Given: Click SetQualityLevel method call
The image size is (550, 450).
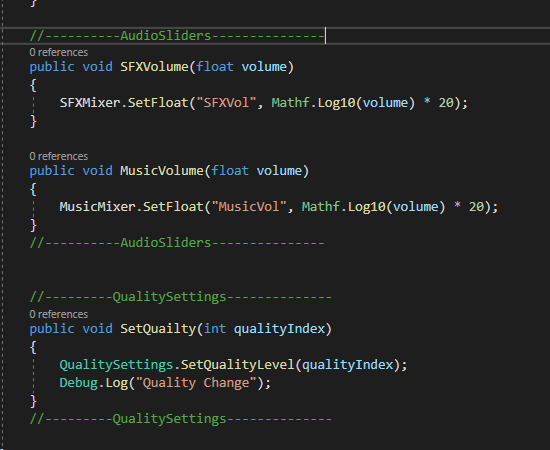Looking at the screenshot, I should 238,365.
